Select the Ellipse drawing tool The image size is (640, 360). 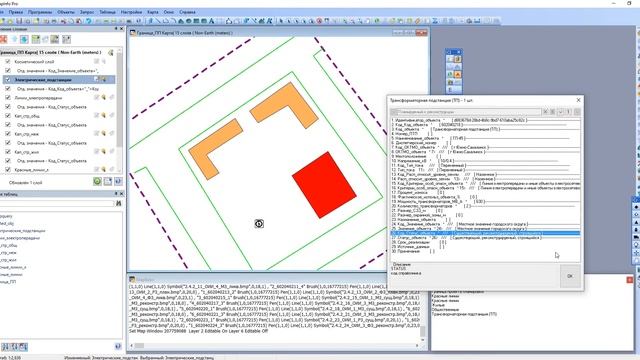(189, 21)
